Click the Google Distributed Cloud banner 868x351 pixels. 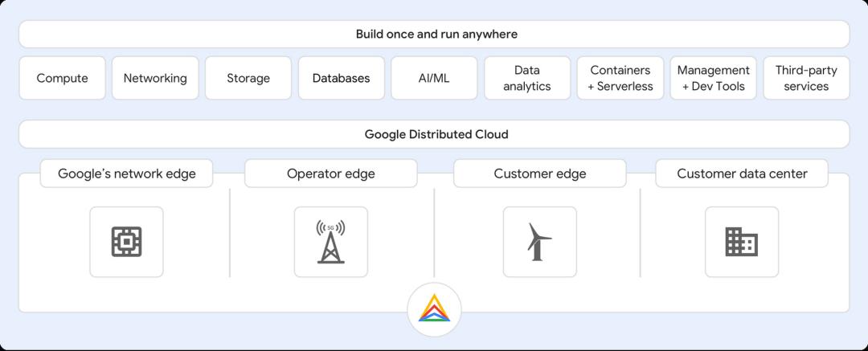pos(434,134)
